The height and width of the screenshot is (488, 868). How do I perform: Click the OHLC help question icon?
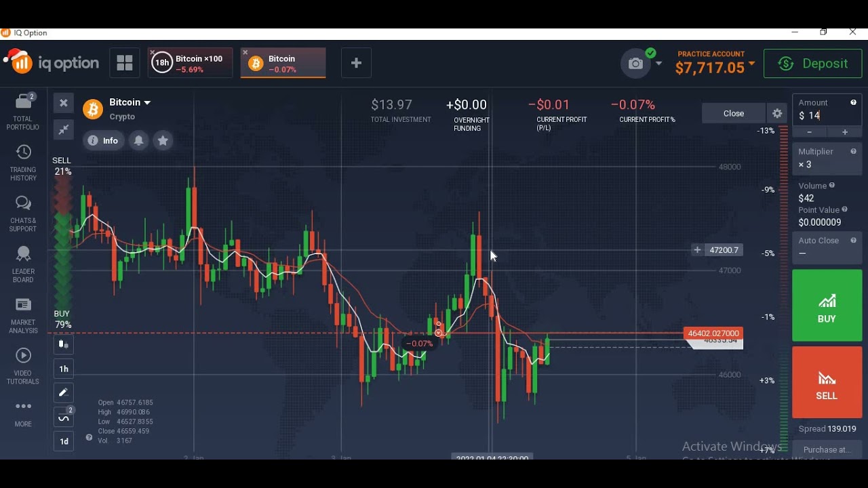(x=89, y=438)
